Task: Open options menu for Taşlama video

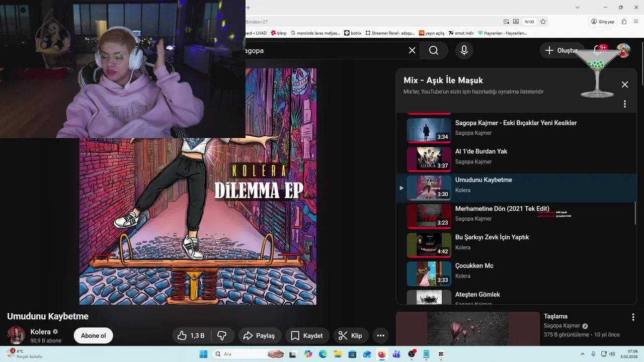Action: click(x=633, y=317)
